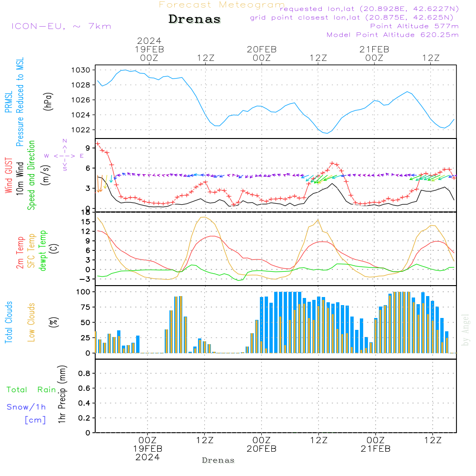Click the Drenas title at top

pos(194,19)
